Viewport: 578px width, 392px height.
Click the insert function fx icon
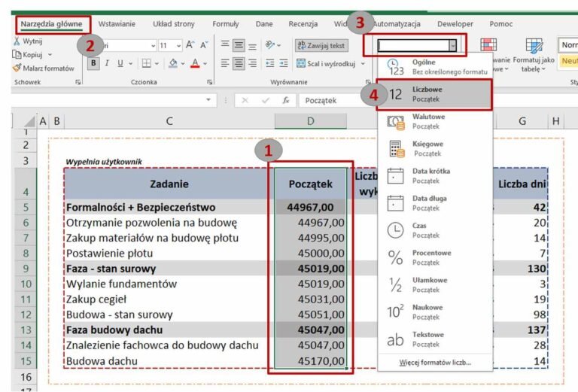tap(286, 100)
